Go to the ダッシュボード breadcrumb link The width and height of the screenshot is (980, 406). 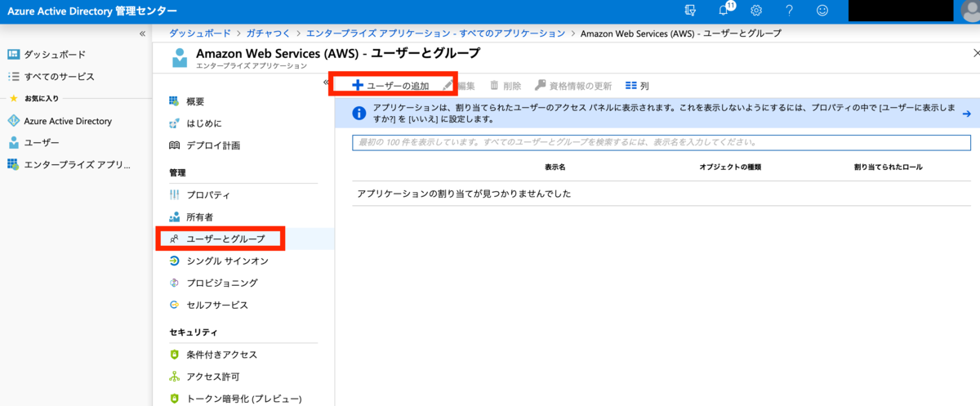pyautogui.click(x=199, y=33)
